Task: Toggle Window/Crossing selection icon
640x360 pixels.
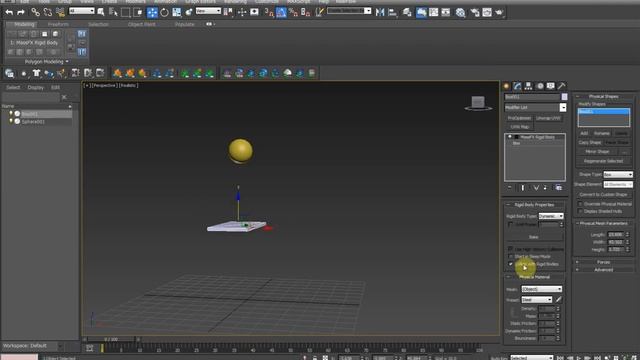Action: click(x=138, y=12)
